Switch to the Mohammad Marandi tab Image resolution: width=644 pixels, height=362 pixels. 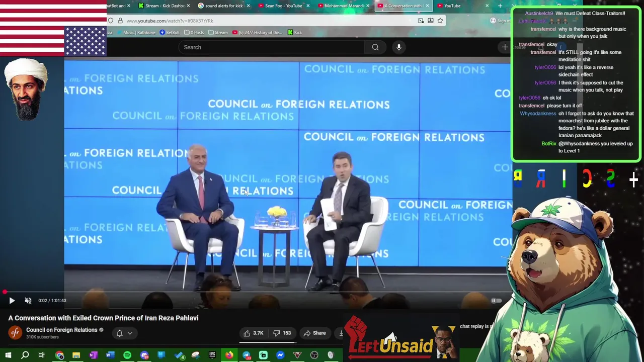pyautogui.click(x=343, y=6)
